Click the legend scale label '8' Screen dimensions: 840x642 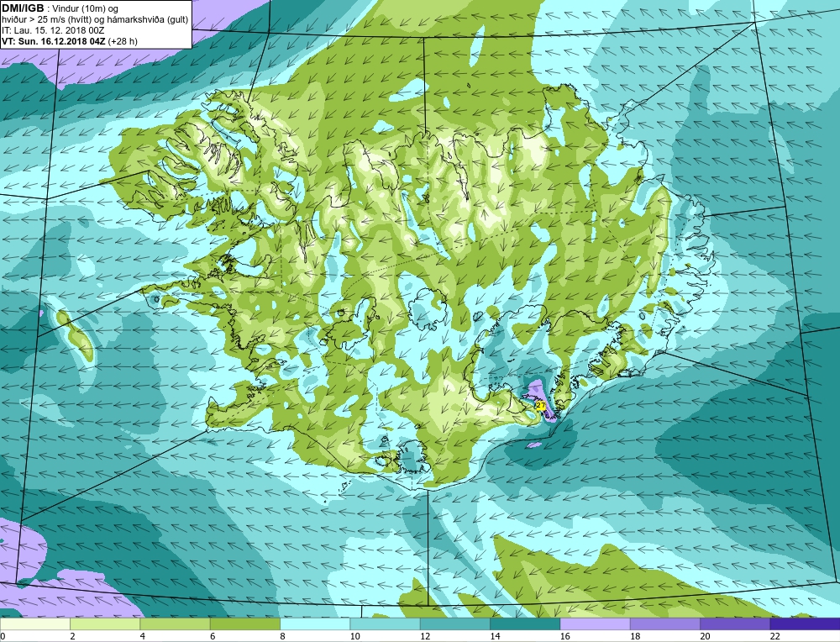point(282,636)
